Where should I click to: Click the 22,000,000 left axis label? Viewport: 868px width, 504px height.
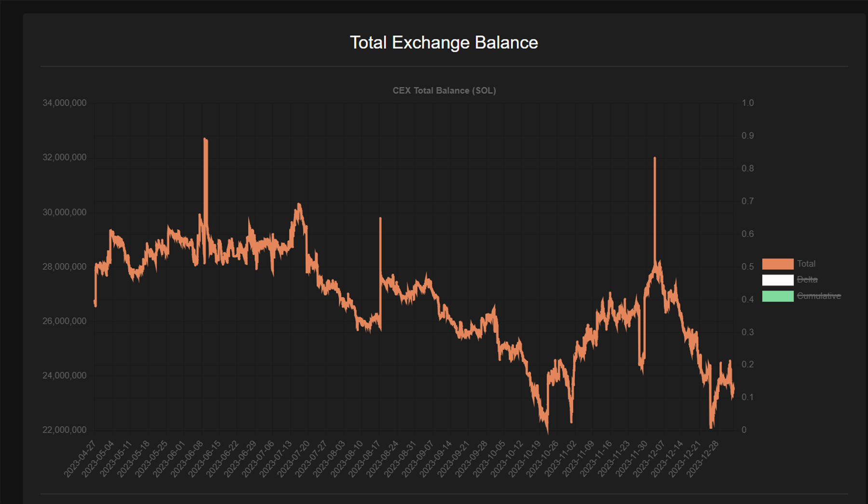[65, 430]
